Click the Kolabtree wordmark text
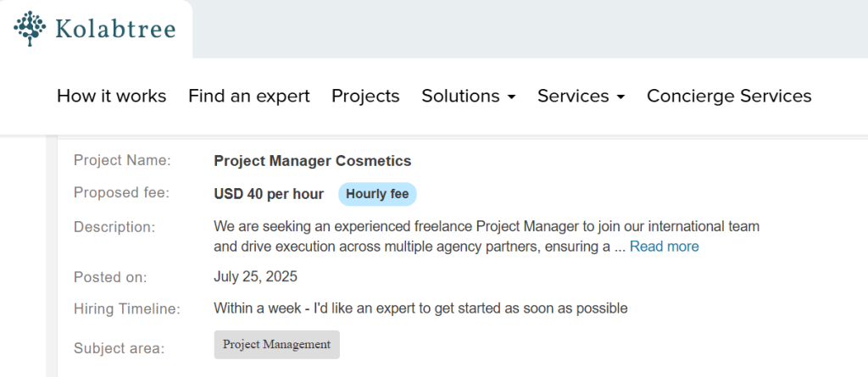 coord(114,30)
